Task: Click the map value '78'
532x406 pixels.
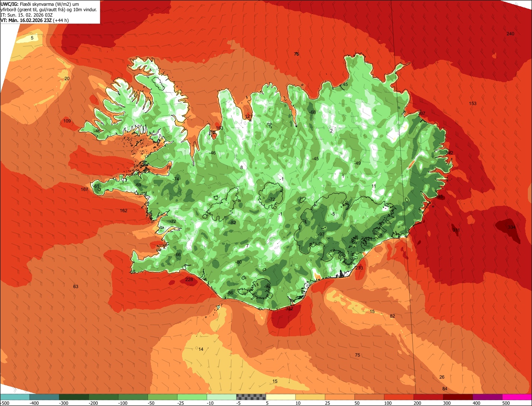Action: tap(169, 167)
